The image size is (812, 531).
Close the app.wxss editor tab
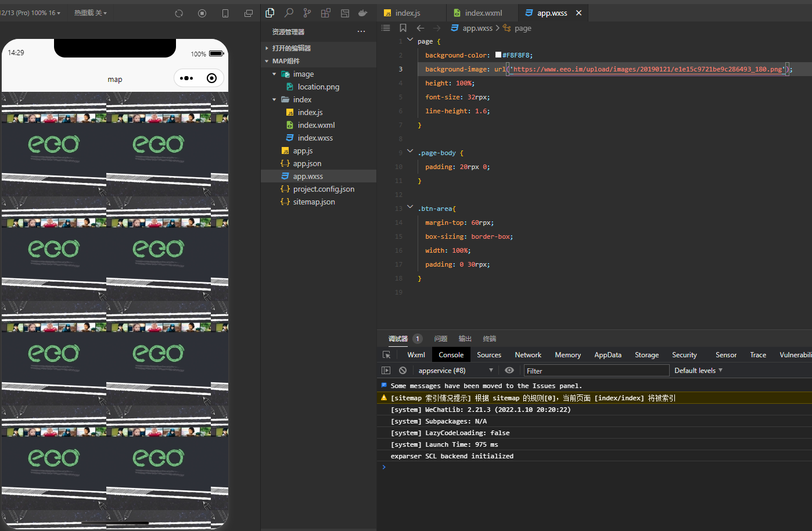point(579,13)
